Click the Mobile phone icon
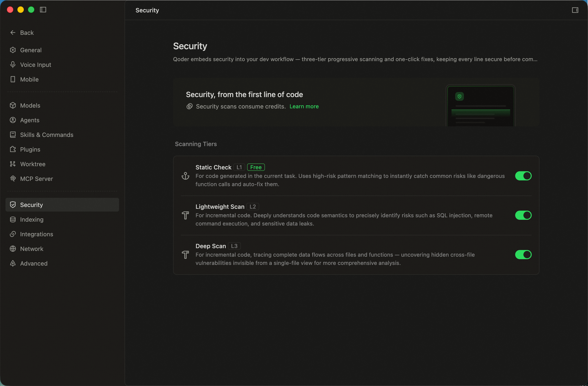 (13, 79)
